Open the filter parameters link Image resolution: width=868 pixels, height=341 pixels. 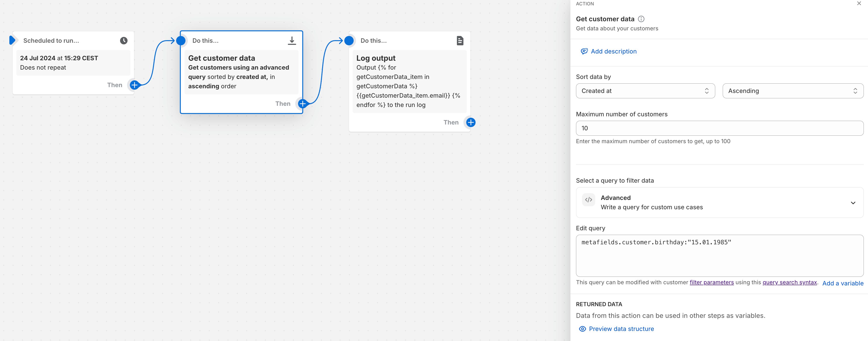pos(711,282)
